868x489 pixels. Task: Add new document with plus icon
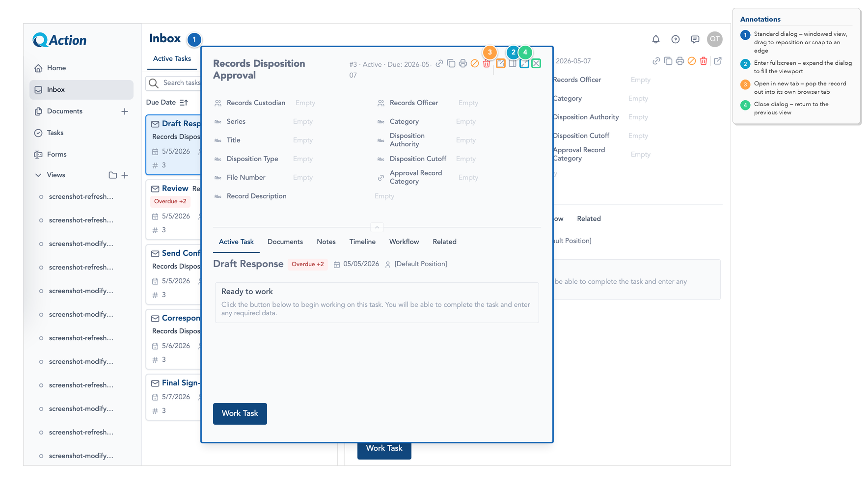pyautogui.click(x=125, y=111)
